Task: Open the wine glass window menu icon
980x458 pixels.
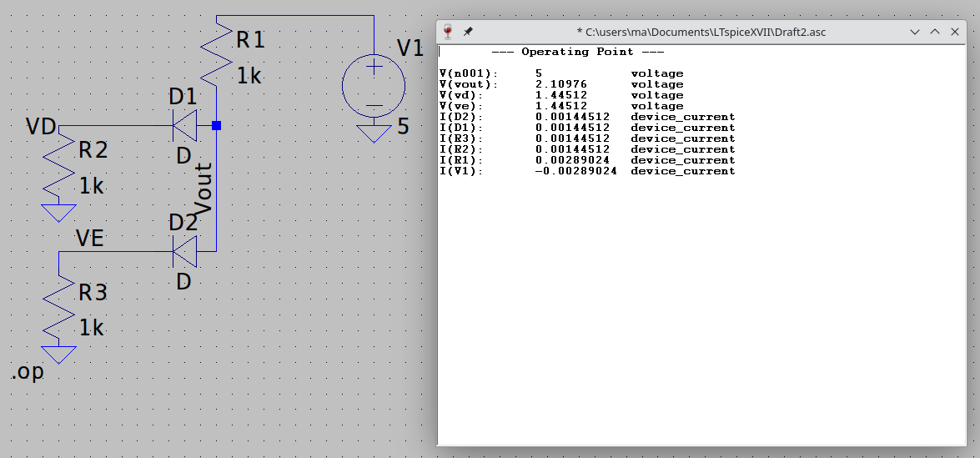Action: pyautogui.click(x=448, y=32)
